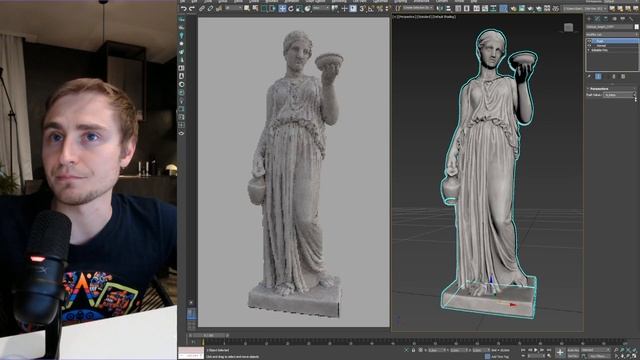This screenshot has height=360, width=640.
Task: Switch to the Create command panel tab
Action: tap(589, 19)
